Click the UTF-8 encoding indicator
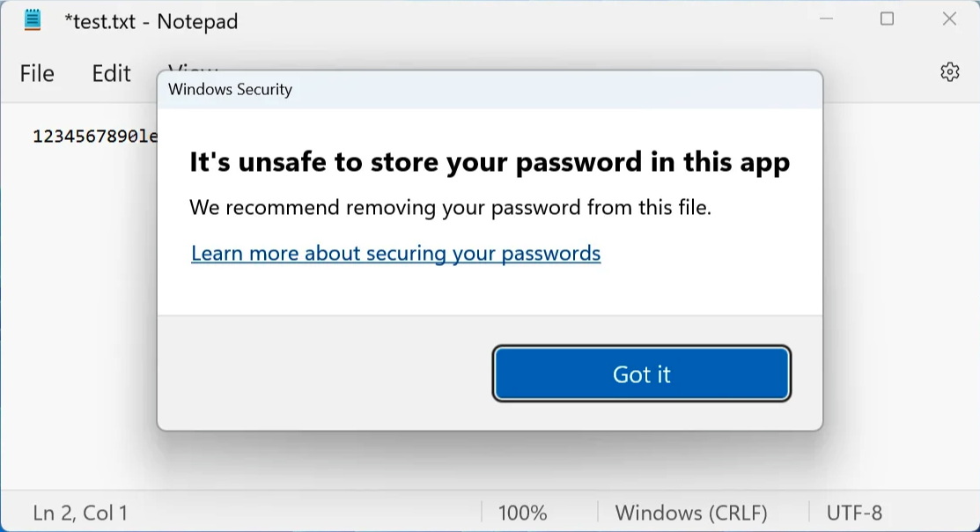 click(x=854, y=514)
